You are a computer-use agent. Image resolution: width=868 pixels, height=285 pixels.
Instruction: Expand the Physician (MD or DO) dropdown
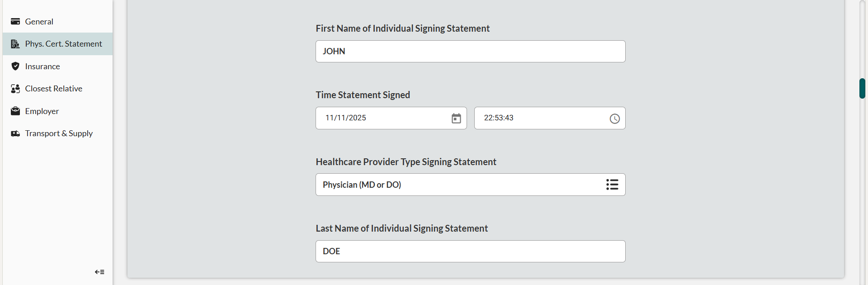[x=452, y=185]
